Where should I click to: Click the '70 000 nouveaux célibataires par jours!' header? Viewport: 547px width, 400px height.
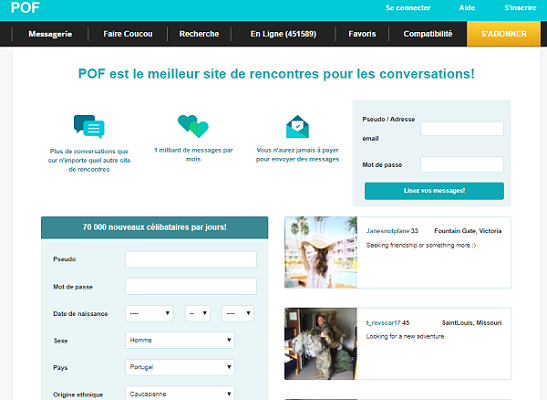155,227
